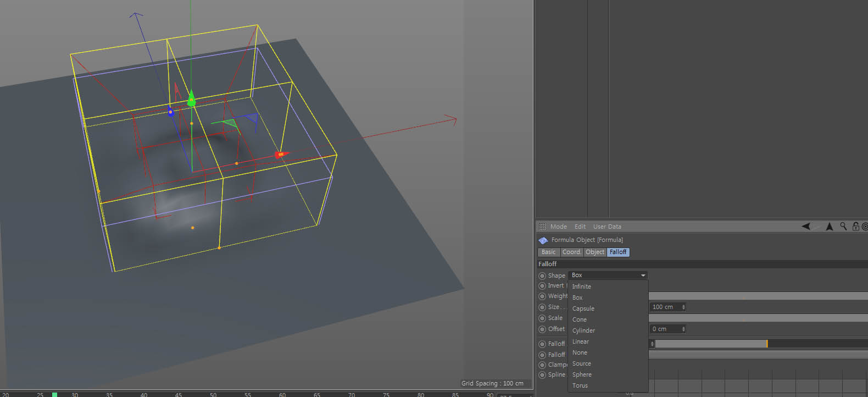Go back with the left arrow icon

pyautogui.click(x=806, y=227)
